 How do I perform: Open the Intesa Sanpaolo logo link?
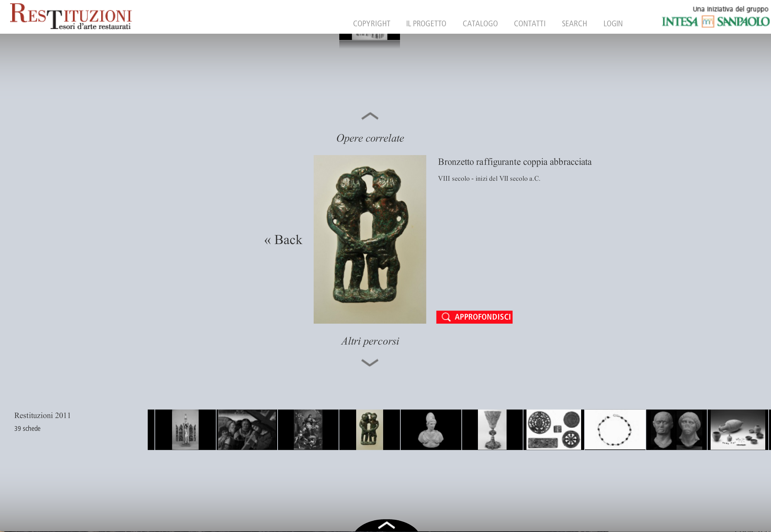pos(715,22)
